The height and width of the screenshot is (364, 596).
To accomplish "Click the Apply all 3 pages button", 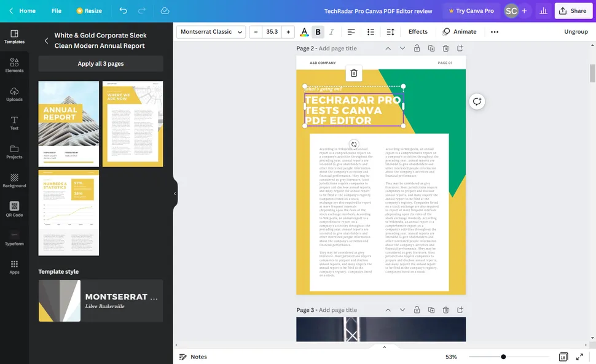I will click(x=101, y=64).
